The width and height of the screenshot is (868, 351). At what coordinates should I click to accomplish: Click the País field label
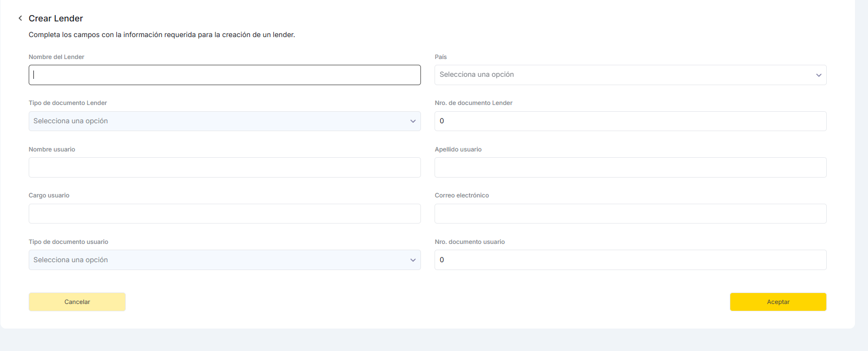[441, 57]
